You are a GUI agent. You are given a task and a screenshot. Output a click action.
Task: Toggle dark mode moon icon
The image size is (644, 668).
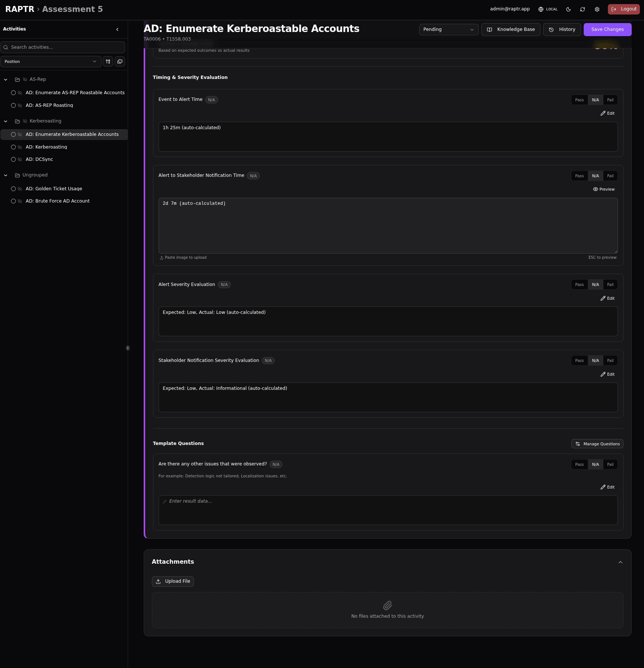pyautogui.click(x=568, y=9)
